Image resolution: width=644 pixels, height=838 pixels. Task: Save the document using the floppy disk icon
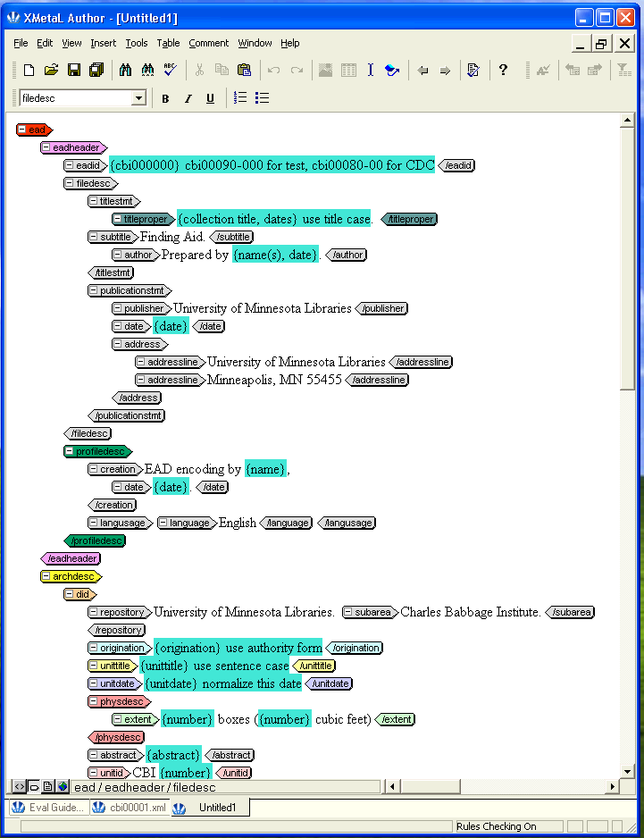tap(74, 70)
